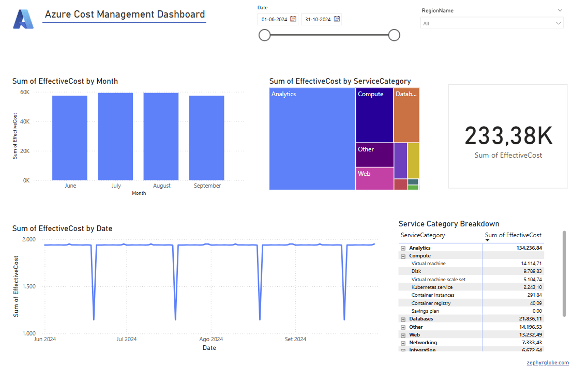Click the Sum of EffectiveCost by Date title
This screenshot has width=588, height=368.
tap(62, 228)
